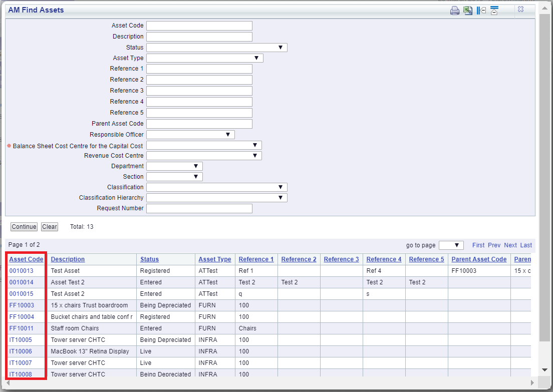Click the Continue button
This screenshot has height=392, width=553.
click(x=24, y=227)
